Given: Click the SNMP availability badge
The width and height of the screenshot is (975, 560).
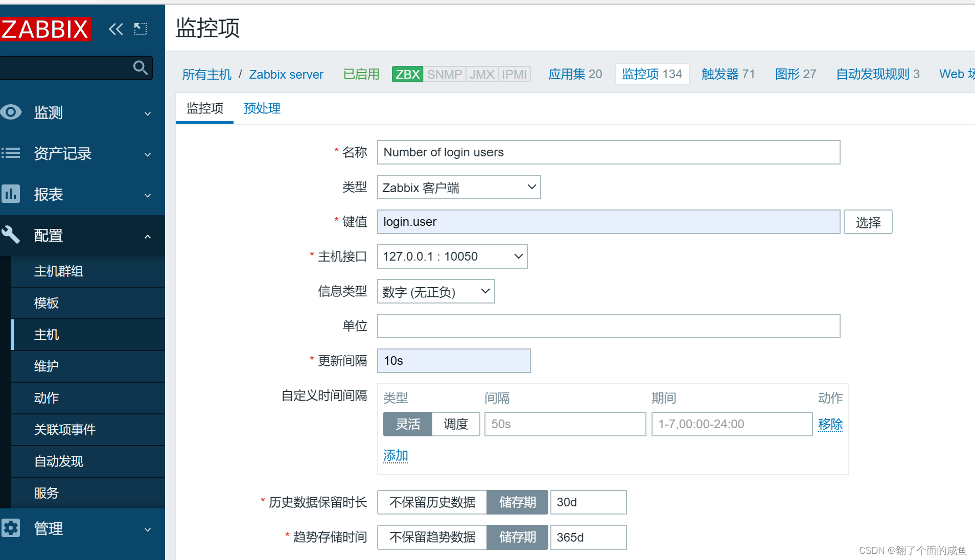Looking at the screenshot, I should (x=445, y=74).
